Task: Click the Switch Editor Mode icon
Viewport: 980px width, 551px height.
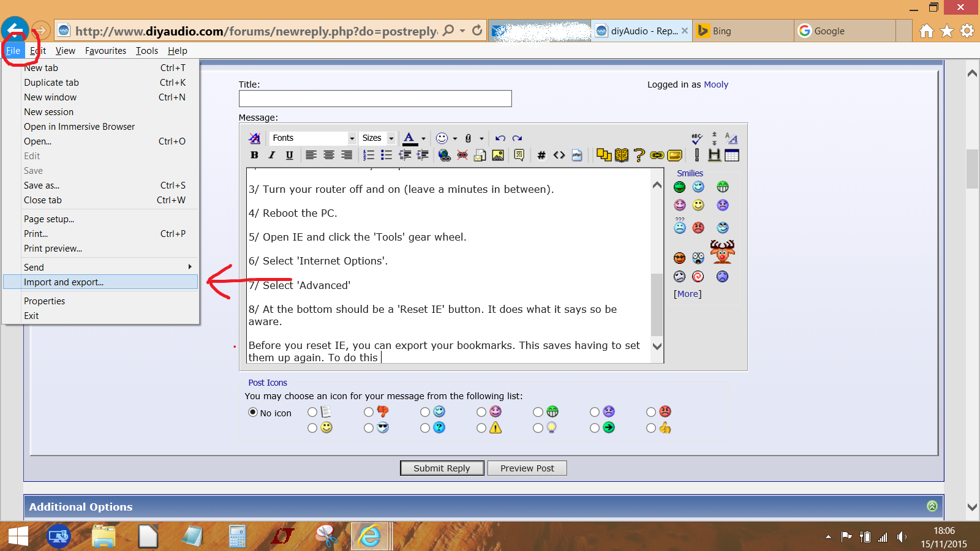Action: pyautogui.click(x=731, y=138)
